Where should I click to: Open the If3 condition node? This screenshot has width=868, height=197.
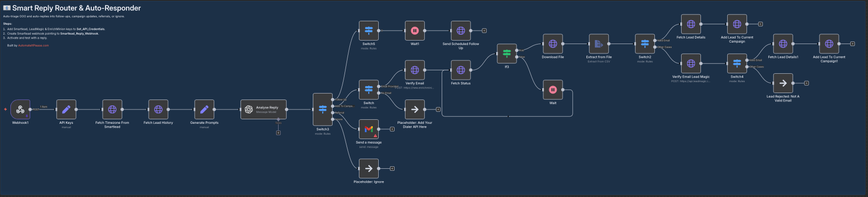coord(507,53)
